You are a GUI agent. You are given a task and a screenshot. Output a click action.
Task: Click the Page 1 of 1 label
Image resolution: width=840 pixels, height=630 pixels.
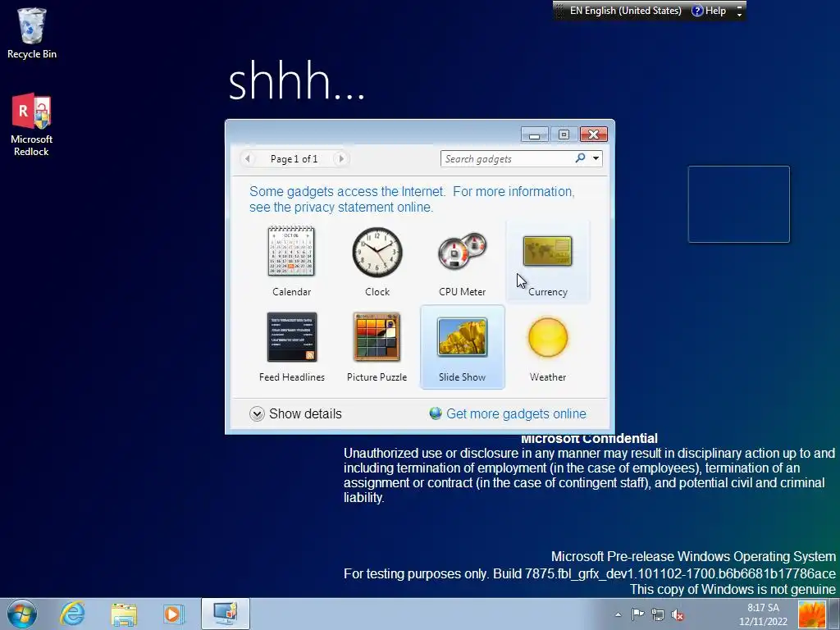click(x=294, y=159)
